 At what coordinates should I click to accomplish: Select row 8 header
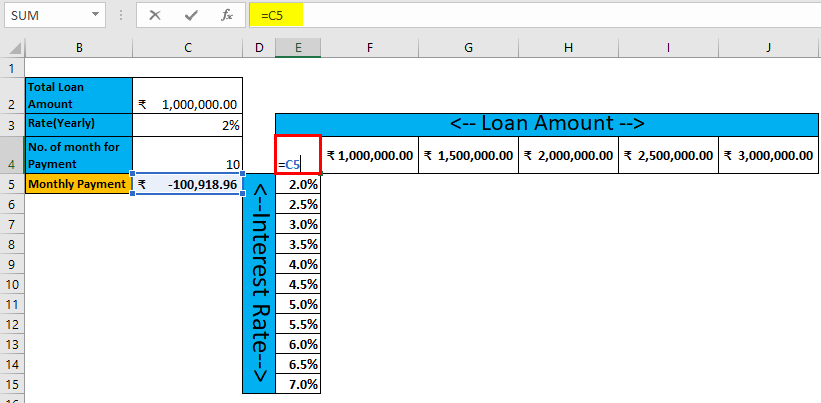(x=13, y=244)
